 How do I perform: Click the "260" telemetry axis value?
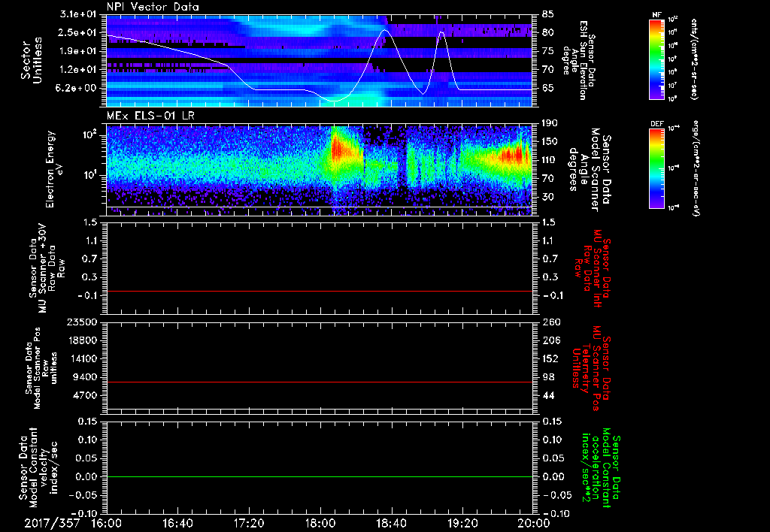pos(551,322)
